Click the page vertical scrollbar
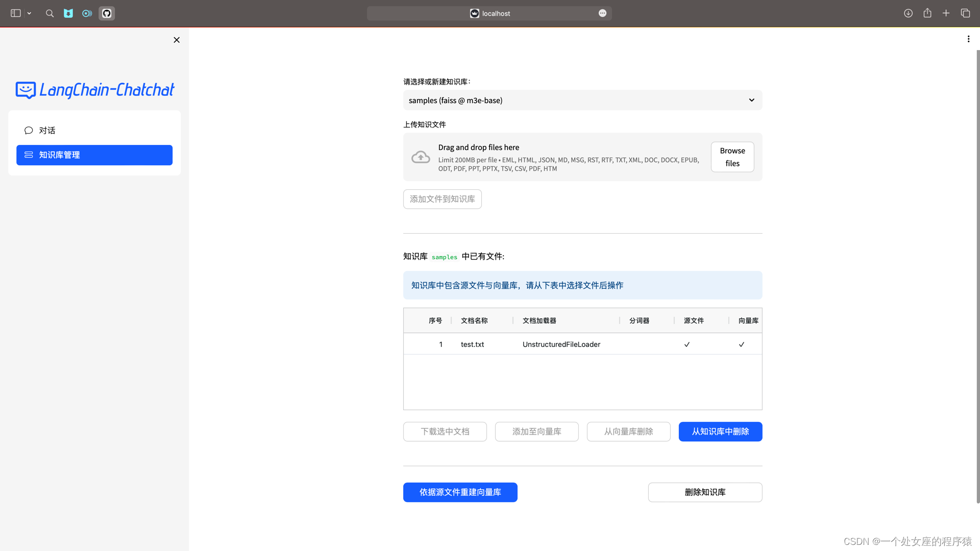This screenshot has height=551, width=980. (x=977, y=275)
